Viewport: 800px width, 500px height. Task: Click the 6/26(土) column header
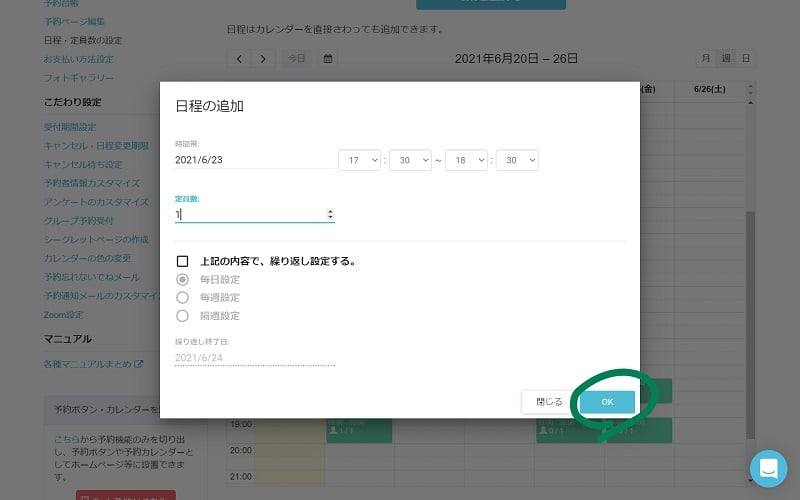[x=710, y=89]
